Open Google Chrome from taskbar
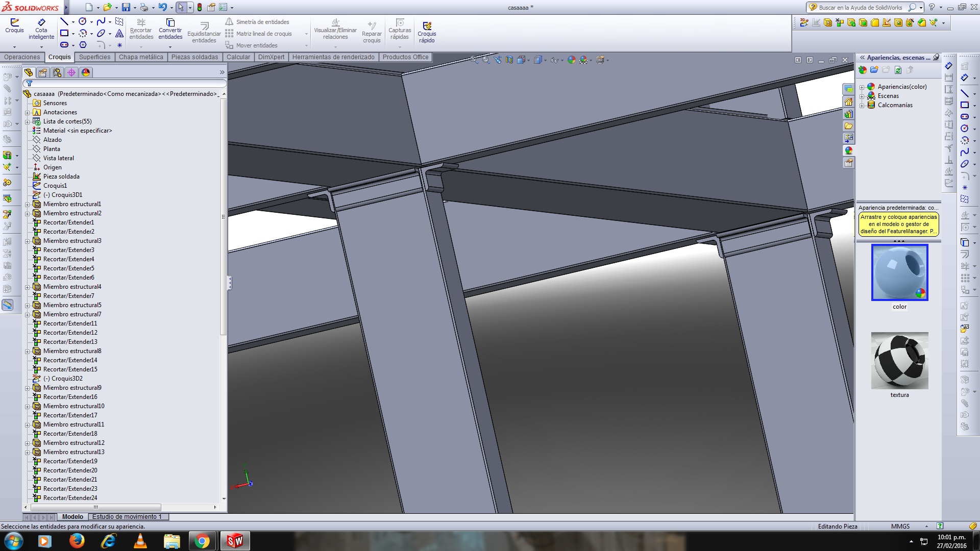 point(202,541)
